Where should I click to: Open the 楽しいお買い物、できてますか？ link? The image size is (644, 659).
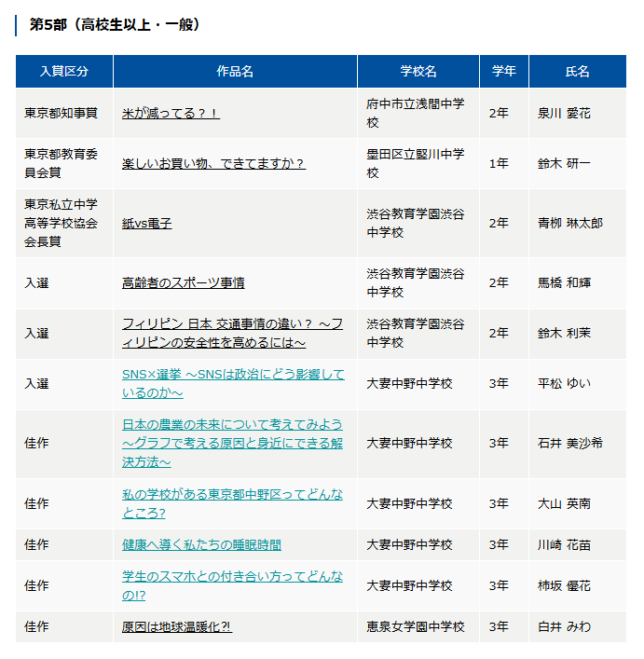tap(213, 163)
